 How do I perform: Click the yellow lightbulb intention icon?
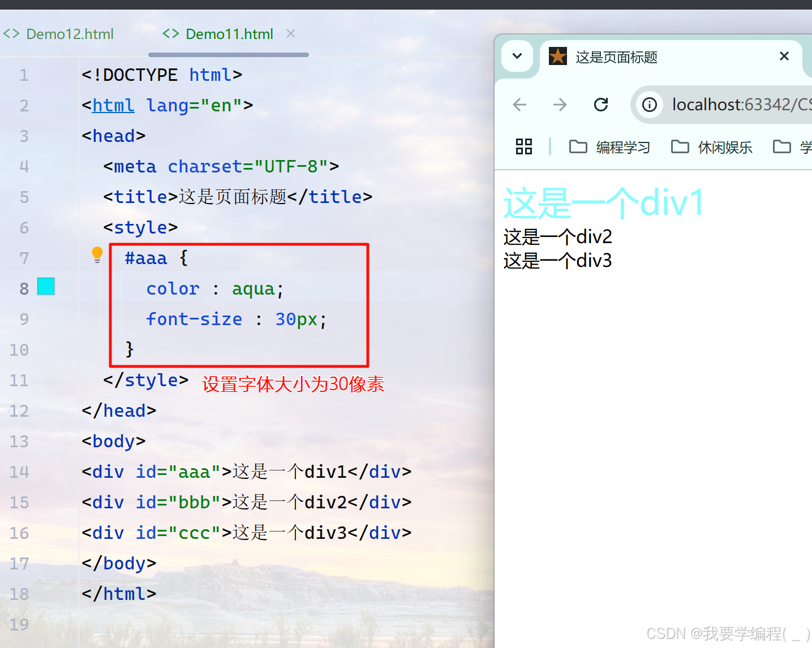tap(97, 254)
